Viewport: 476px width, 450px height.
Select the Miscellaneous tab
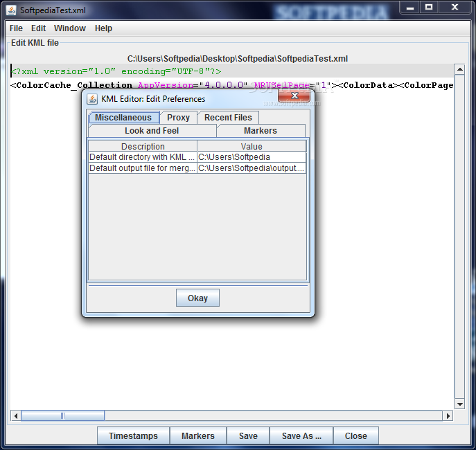[x=123, y=118]
